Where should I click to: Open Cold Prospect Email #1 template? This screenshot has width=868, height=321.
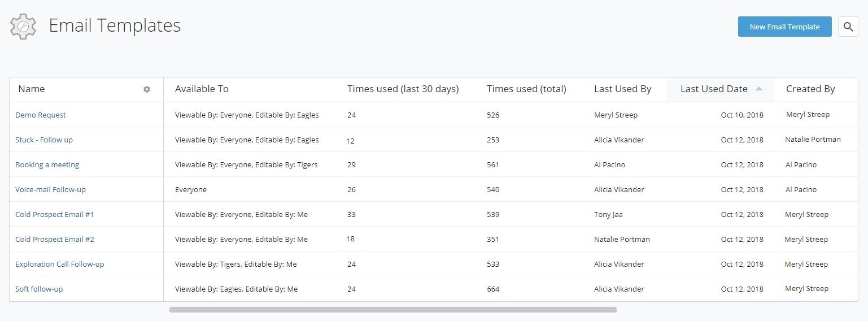tap(55, 214)
